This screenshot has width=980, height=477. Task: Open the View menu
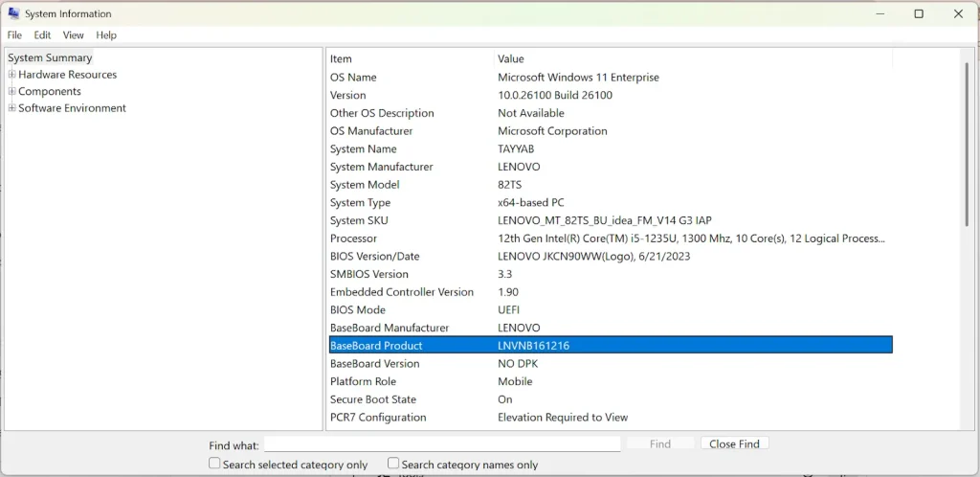74,35
